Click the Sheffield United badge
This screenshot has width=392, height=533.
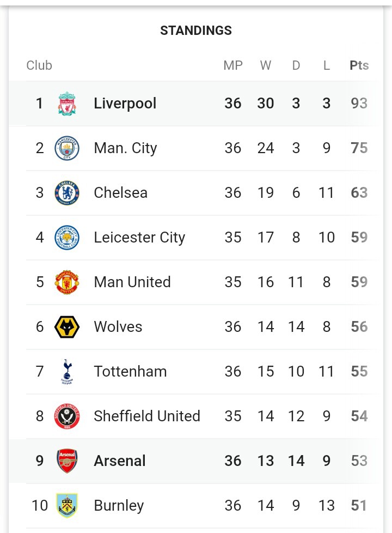pyautogui.click(x=67, y=416)
